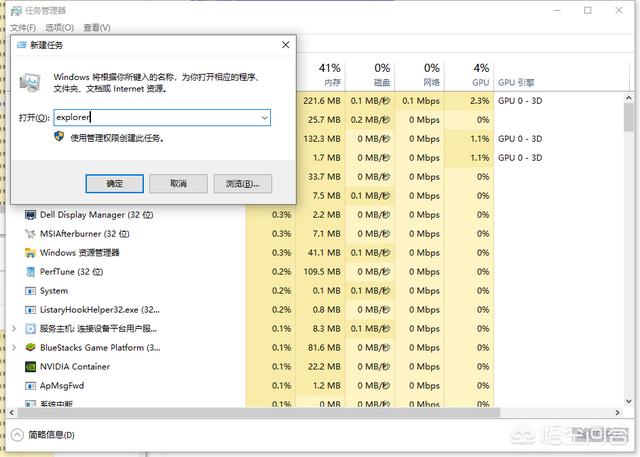
Task: Click the PerfTune process icon
Action: pyautogui.click(x=30, y=272)
